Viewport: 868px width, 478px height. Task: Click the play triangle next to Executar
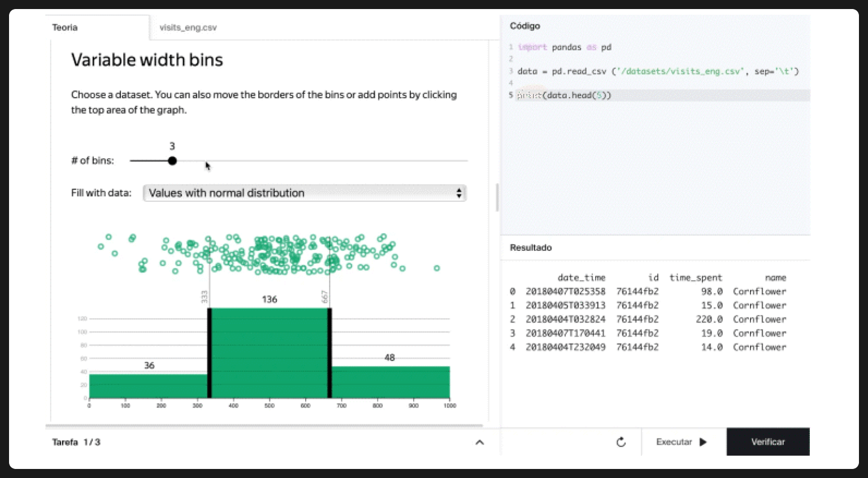[x=703, y=442]
